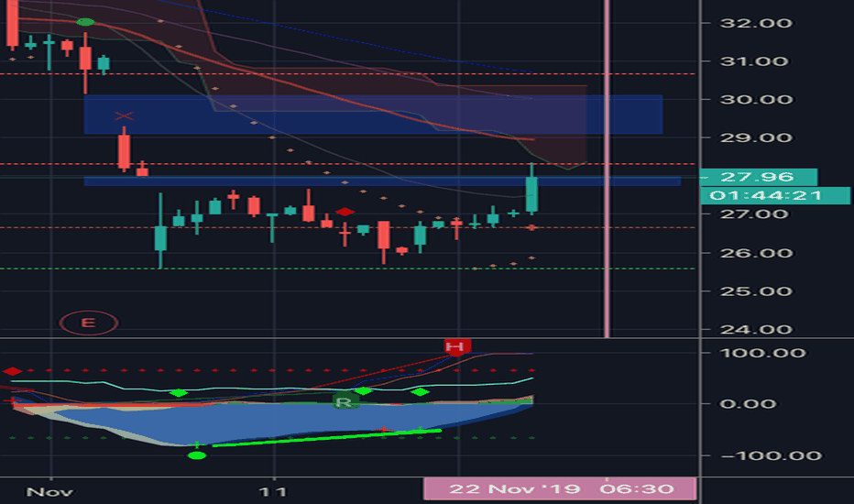Click the red 'H' label in indicator pane
The image size is (854, 504).
coord(456,346)
